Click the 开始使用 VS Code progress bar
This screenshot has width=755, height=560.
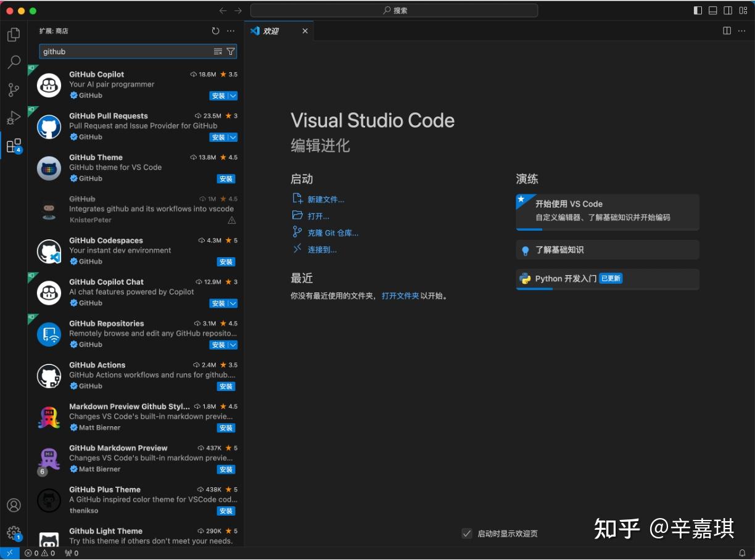(x=530, y=229)
